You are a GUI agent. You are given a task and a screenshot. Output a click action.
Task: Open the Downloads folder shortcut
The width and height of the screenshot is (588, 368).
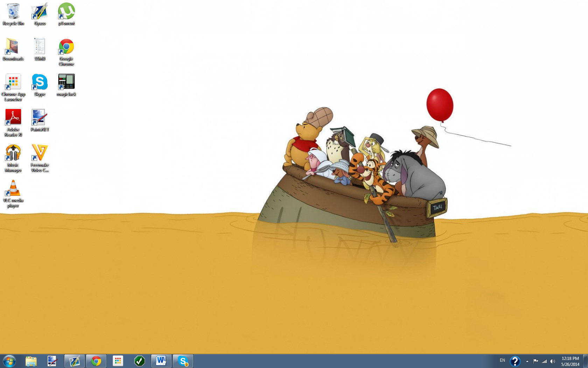click(13, 49)
